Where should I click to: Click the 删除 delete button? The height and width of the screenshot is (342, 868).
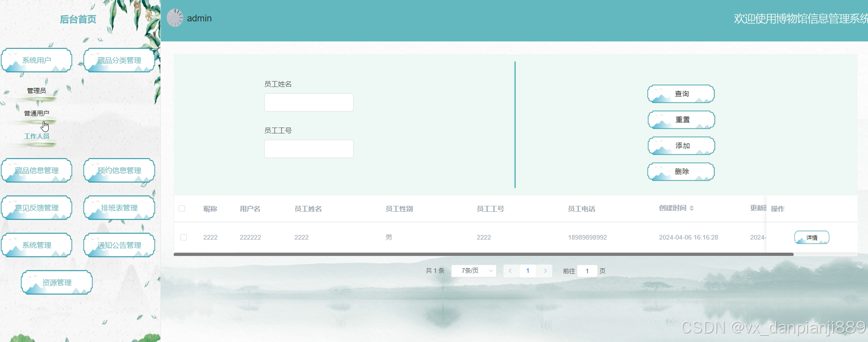coord(681,172)
